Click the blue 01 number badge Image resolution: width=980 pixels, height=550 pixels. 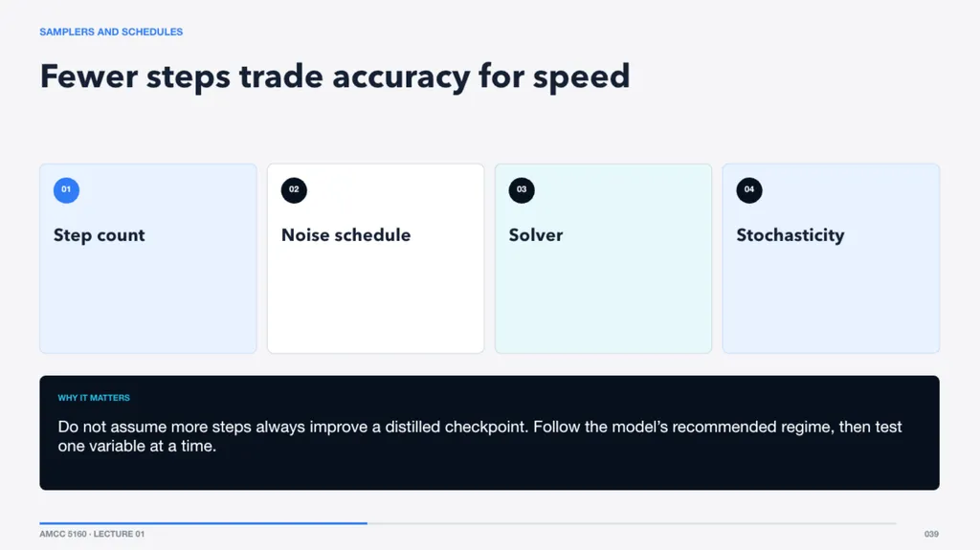[66, 190]
